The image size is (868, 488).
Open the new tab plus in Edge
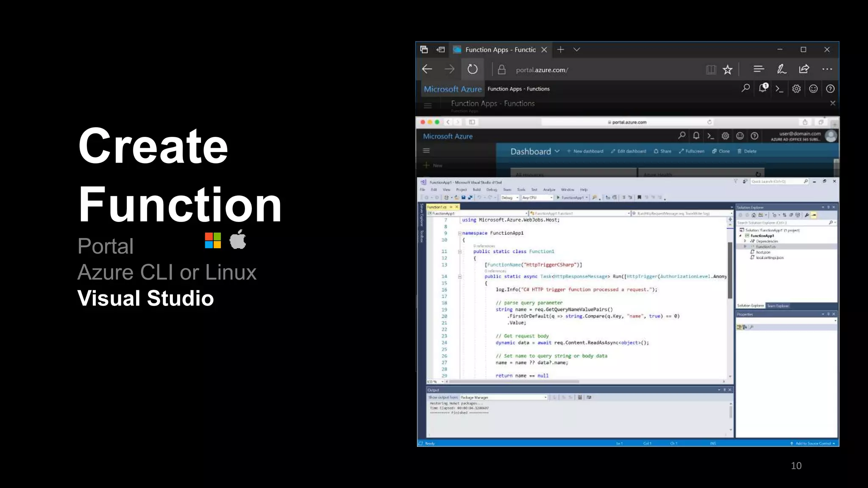[560, 50]
